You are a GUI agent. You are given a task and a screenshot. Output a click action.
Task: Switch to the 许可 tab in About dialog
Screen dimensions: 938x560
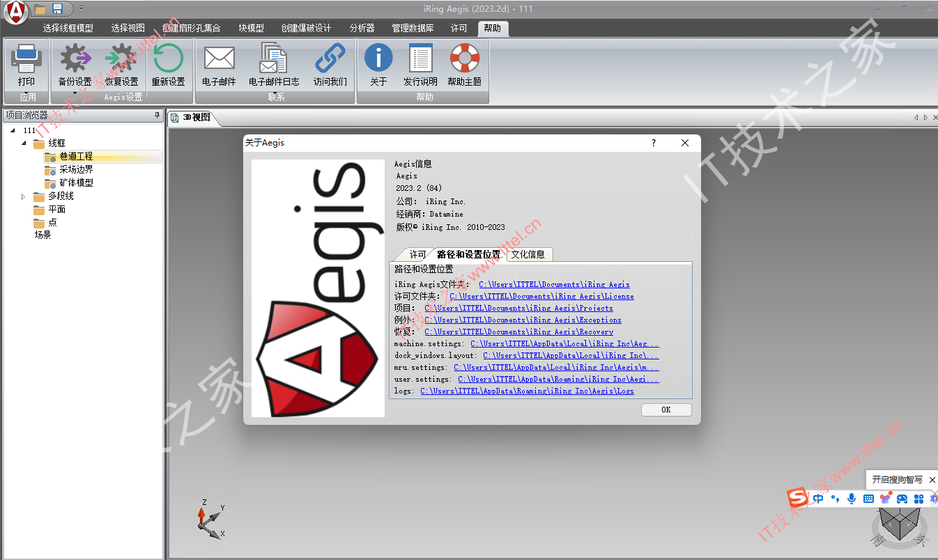pyautogui.click(x=417, y=255)
